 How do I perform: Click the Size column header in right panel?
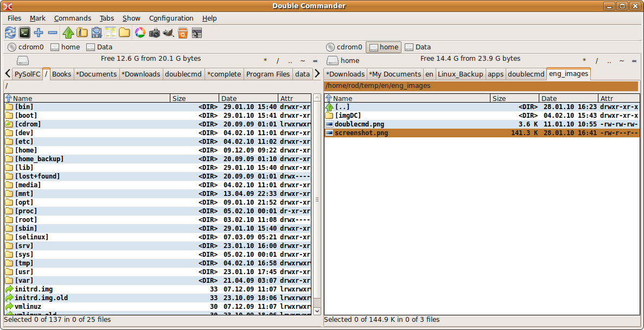click(x=514, y=98)
